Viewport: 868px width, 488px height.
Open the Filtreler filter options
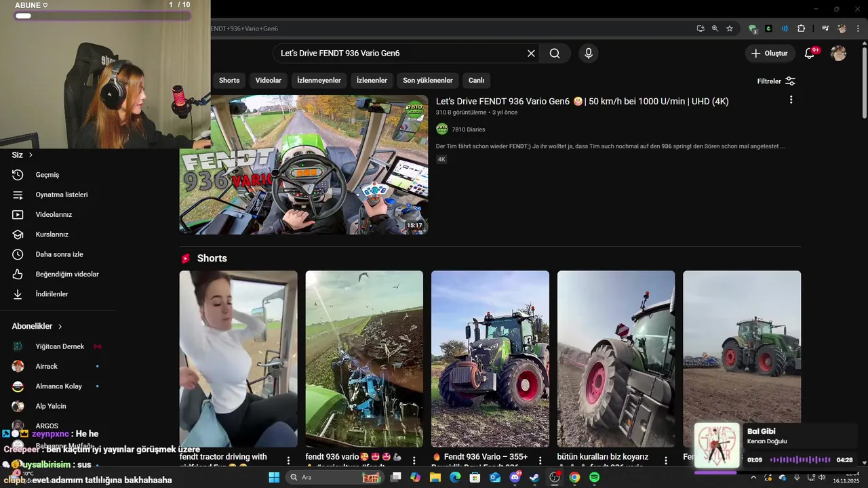[x=776, y=81]
